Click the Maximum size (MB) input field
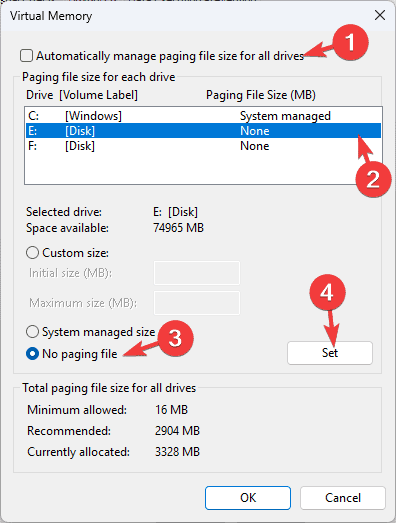This screenshot has width=396, height=523. point(196,303)
